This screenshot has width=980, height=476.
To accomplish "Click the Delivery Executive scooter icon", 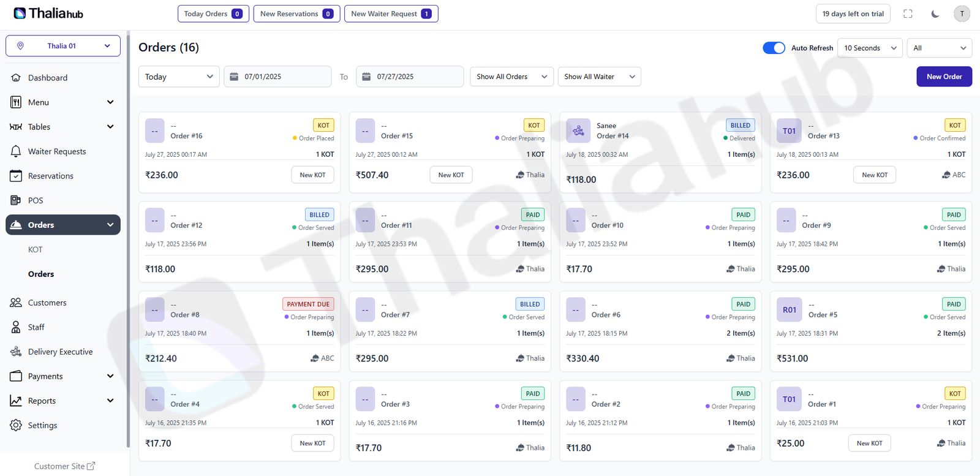I will coord(16,352).
